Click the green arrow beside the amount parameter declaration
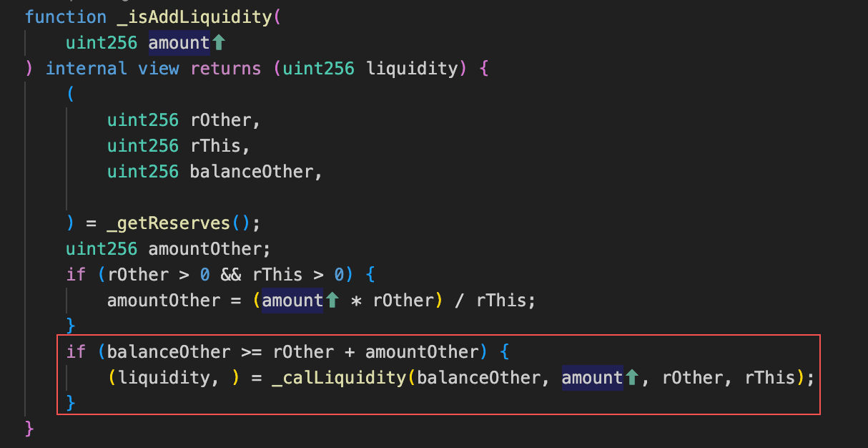The image size is (868, 448). (219, 43)
